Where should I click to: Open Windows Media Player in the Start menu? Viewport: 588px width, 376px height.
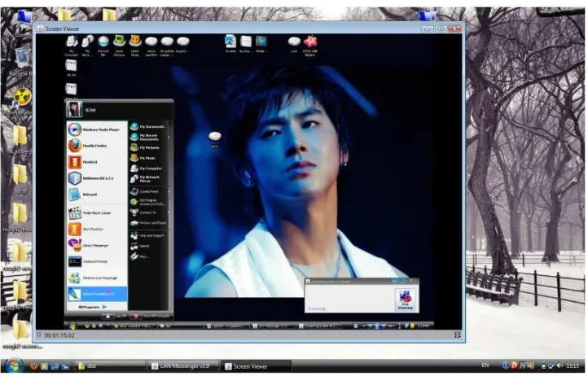click(97, 129)
